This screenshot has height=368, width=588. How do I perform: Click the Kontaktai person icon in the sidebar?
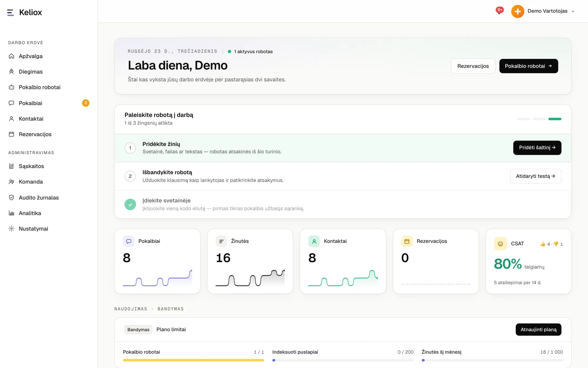11,119
